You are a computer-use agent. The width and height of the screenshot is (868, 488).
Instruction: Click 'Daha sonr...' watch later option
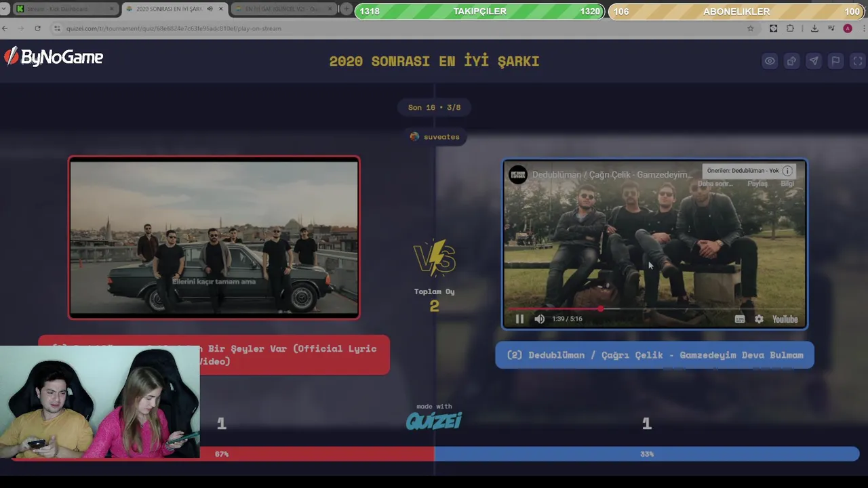715,184
